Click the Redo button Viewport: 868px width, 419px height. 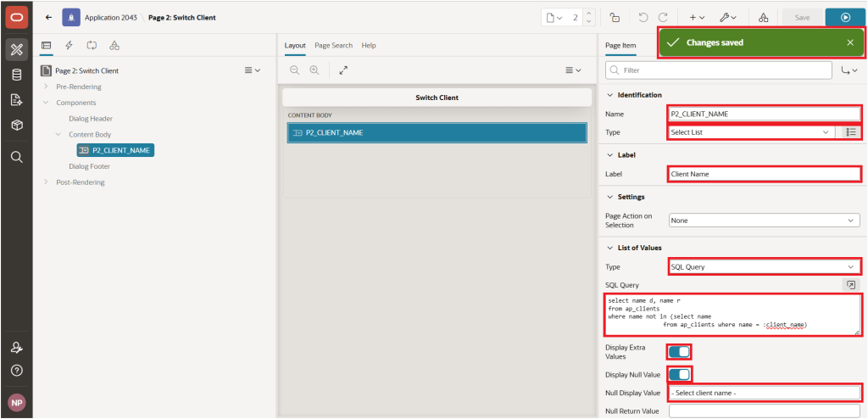(663, 18)
